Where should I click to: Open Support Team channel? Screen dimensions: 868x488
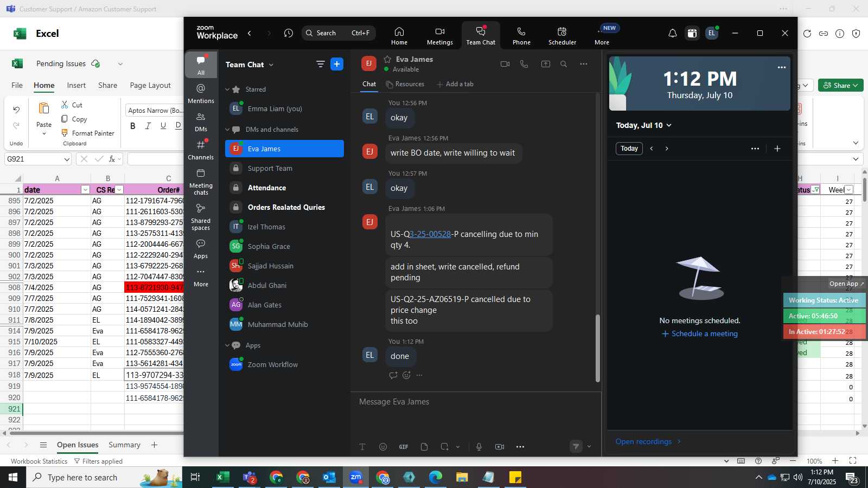click(x=284, y=169)
